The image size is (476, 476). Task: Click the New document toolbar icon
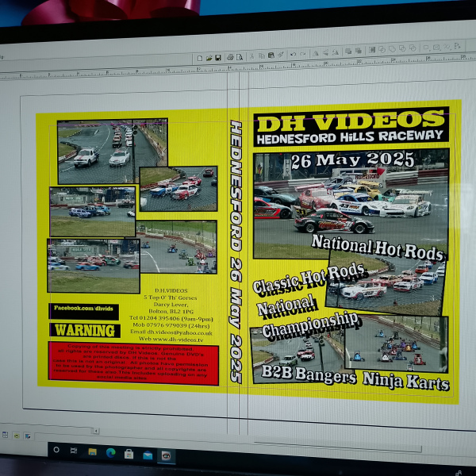coord(199,58)
